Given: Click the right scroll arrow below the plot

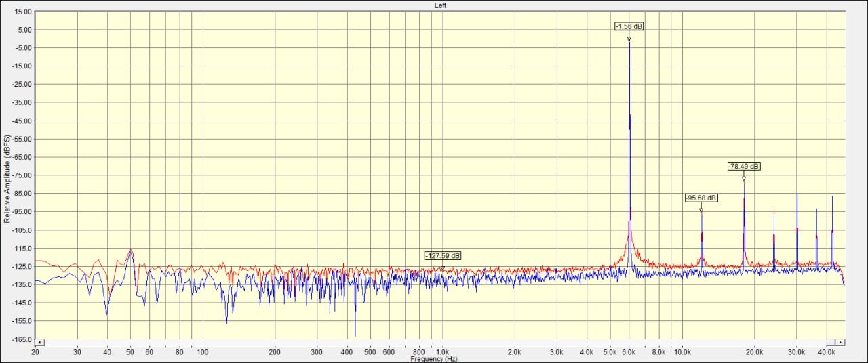Looking at the screenshot, I should pos(841,343).
